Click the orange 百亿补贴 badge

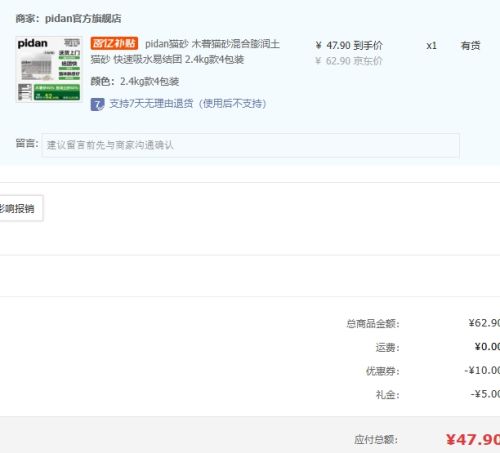point(114,43)
